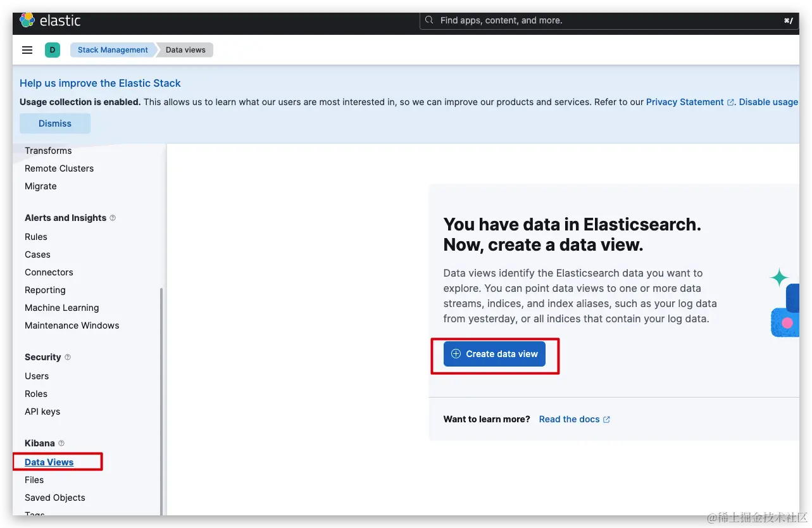Viewport: 812px width, 528px height.
Task: Open Rules under Alerts and Insights
Action: (36, 237)
